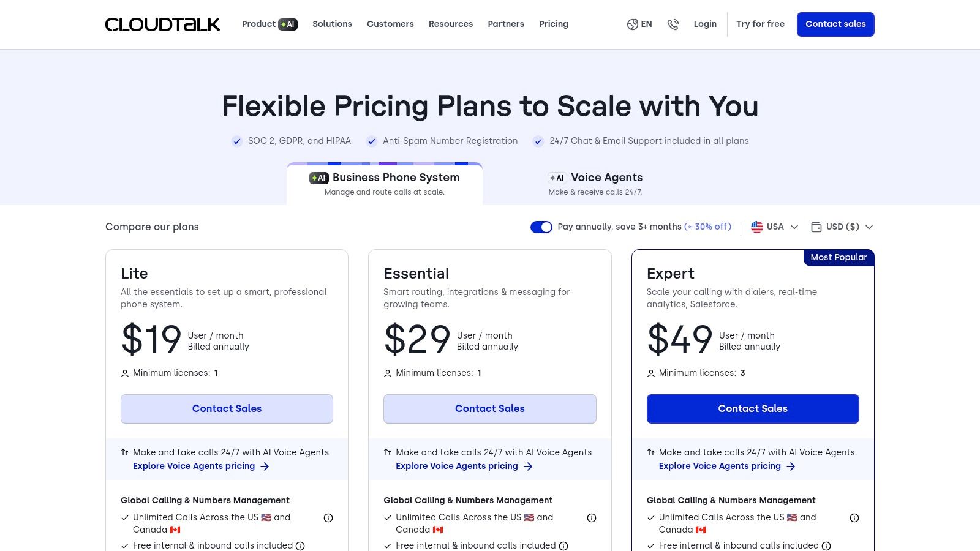Open the USD currency dropdown
Viewport: 980px width, 551px height.
coord(842,227)
